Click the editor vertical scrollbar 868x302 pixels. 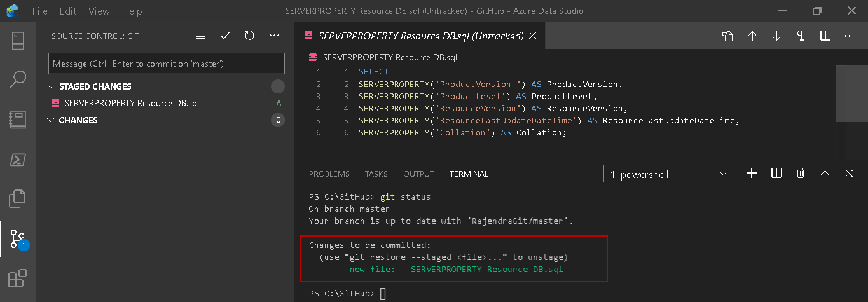851,95
